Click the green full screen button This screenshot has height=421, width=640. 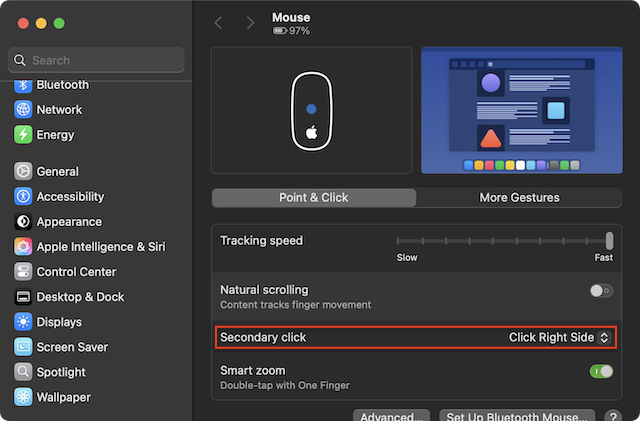point(59,23)
